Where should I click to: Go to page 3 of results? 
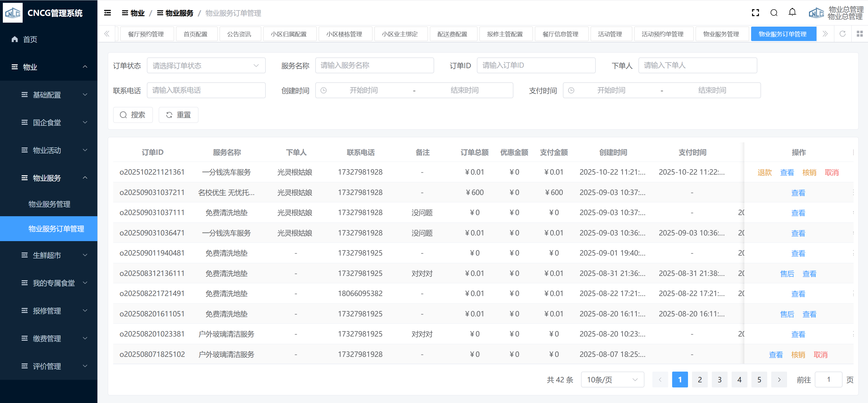tap(719, 380)
